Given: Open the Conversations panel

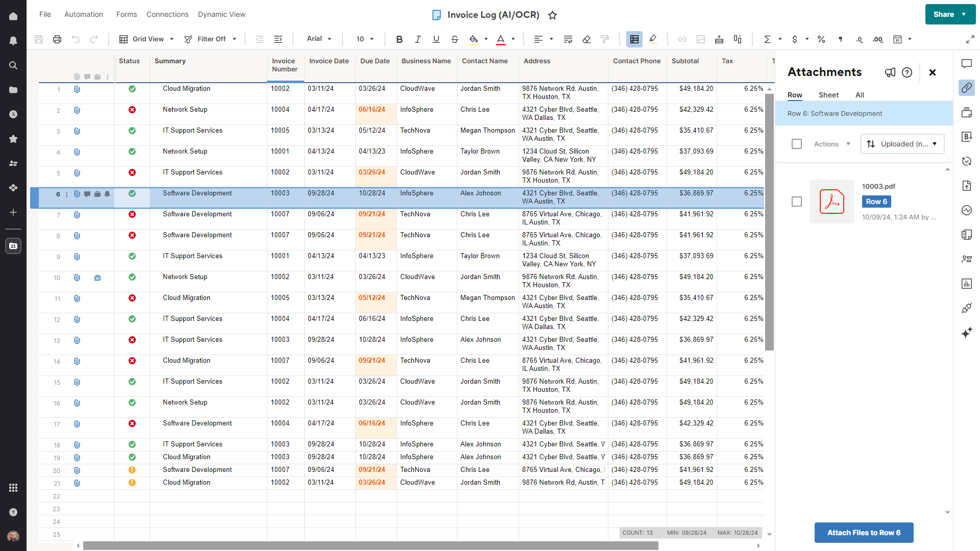Looking at the screenshot, I should (967, 63).
